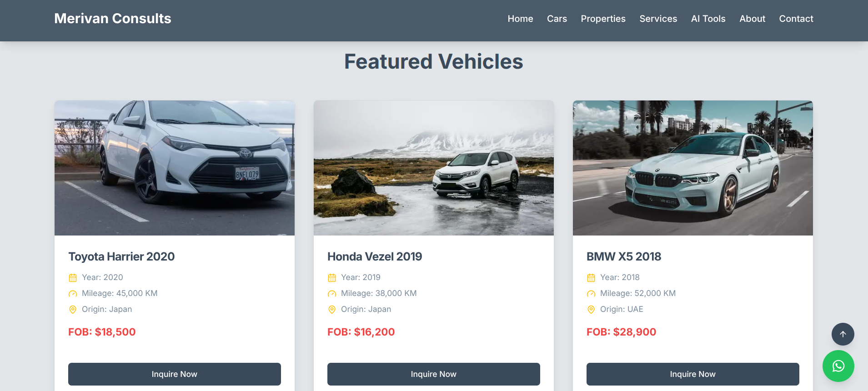Open the white Toyota car photo

click(x=175, y=168)
